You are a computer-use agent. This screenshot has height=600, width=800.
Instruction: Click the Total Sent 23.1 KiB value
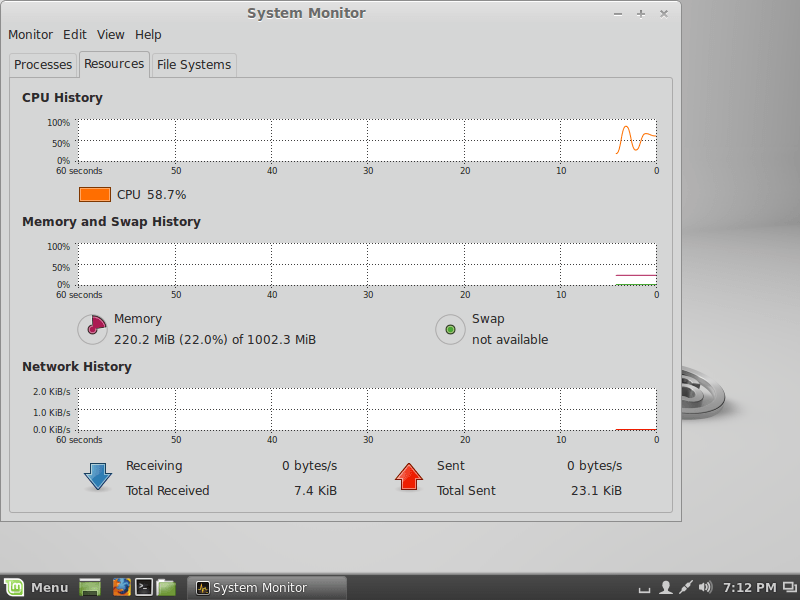click(596, 490)
